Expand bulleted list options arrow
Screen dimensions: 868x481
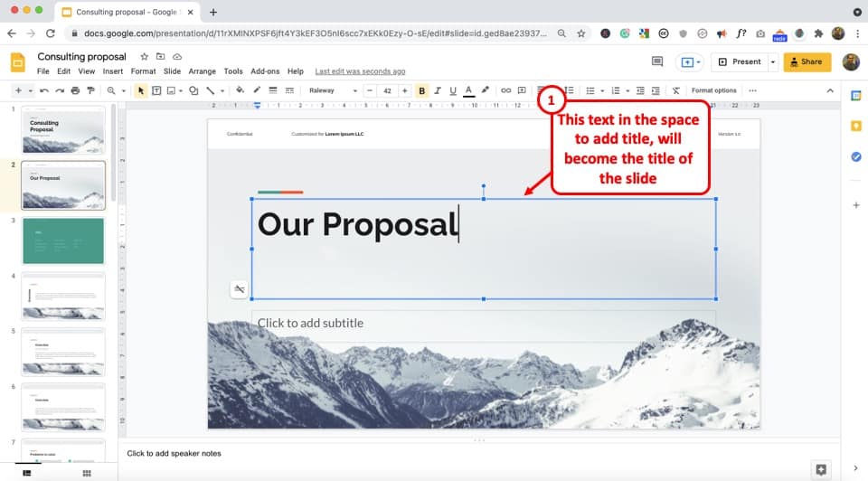tap(602, 90)
